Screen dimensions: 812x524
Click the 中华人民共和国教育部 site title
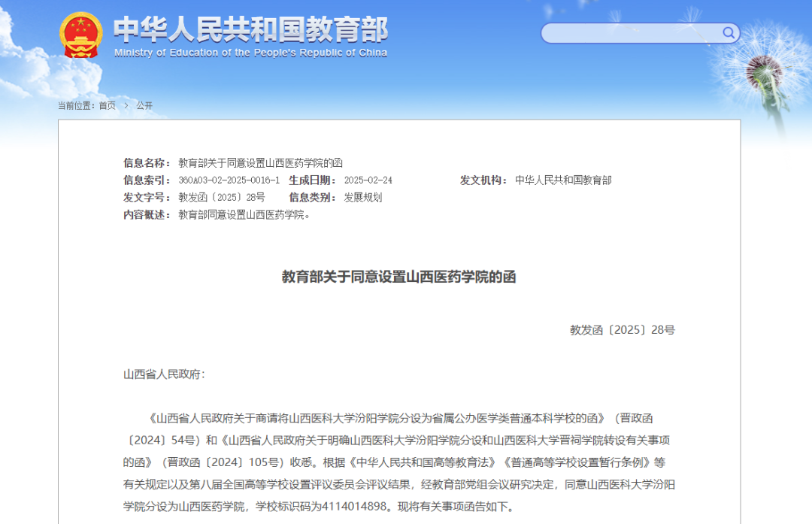pyautogui.click(x=250, y=29)
